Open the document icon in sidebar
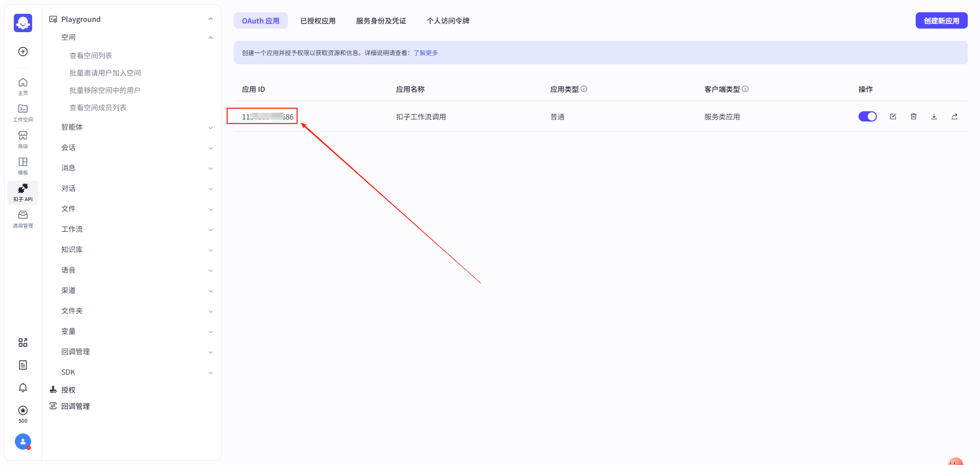The image size is (980, 465). coord(23,365)
